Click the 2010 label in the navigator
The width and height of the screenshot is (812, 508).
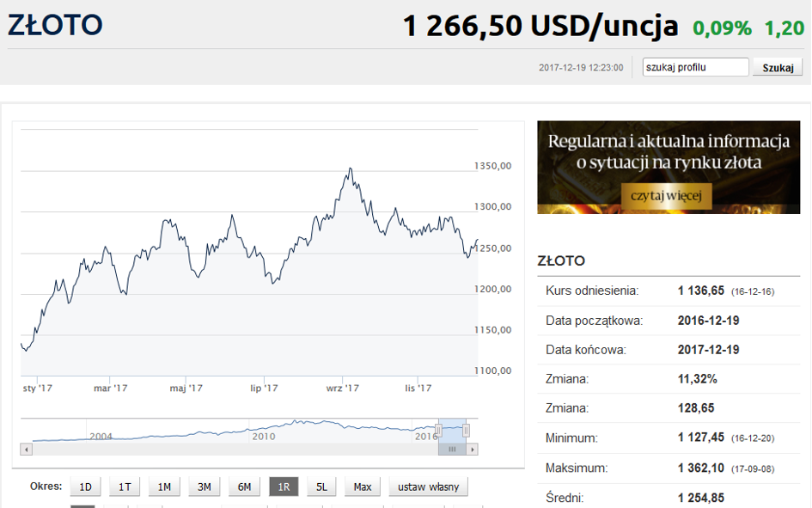(x=264, y=437)
